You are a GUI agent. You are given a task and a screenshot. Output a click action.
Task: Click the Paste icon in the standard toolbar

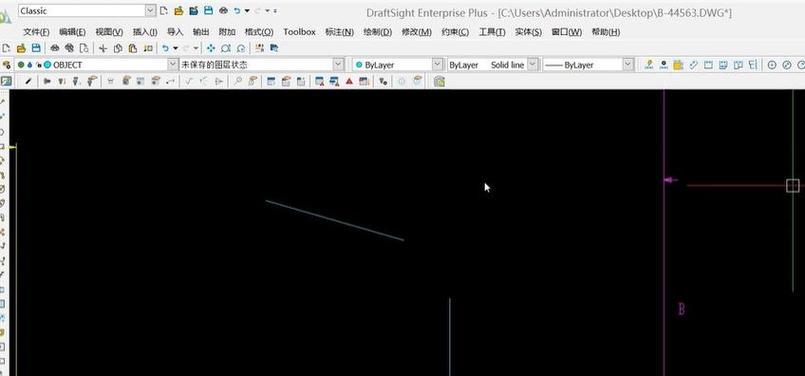pyautogui.click(x=132, y=48)
